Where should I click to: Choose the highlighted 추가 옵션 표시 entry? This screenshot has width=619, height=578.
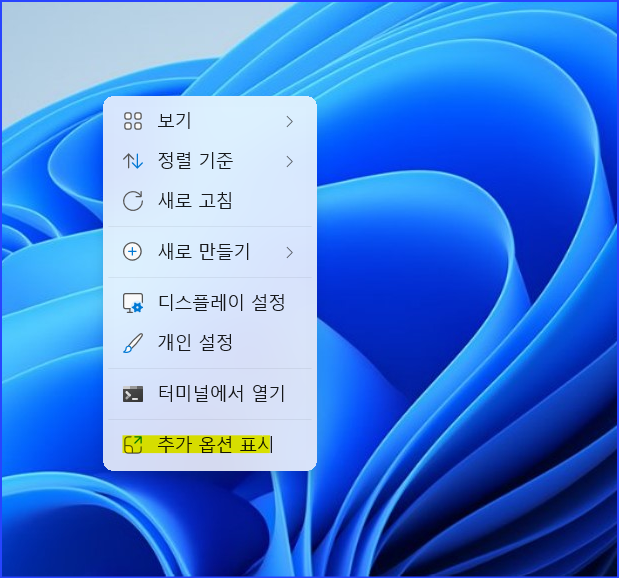210,445
